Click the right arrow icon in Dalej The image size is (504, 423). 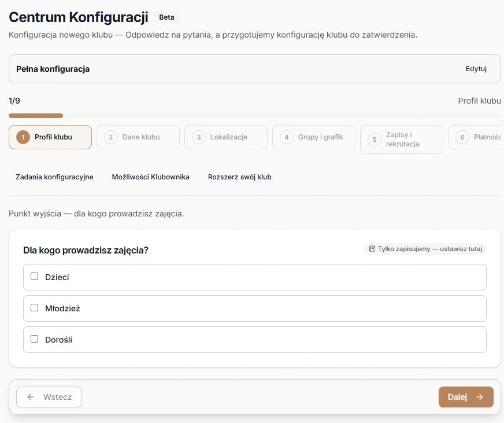(x=480, y=397)
